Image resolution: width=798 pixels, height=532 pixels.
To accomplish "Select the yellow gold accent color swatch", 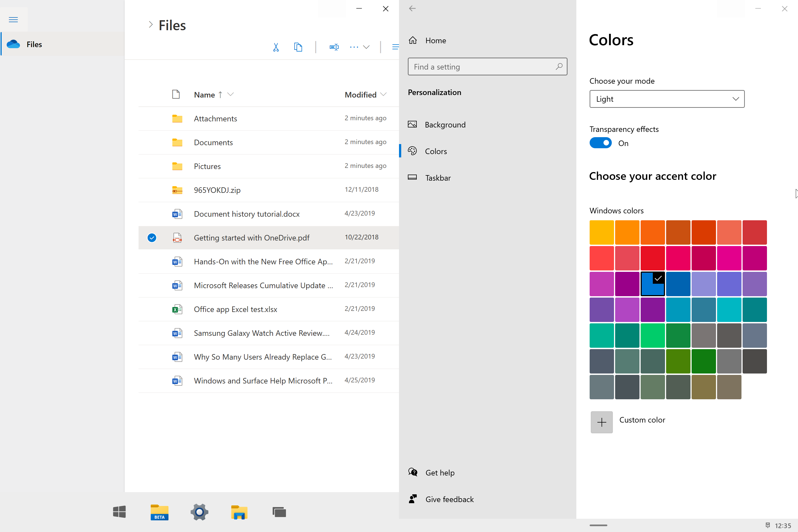I will click(602, 232).
